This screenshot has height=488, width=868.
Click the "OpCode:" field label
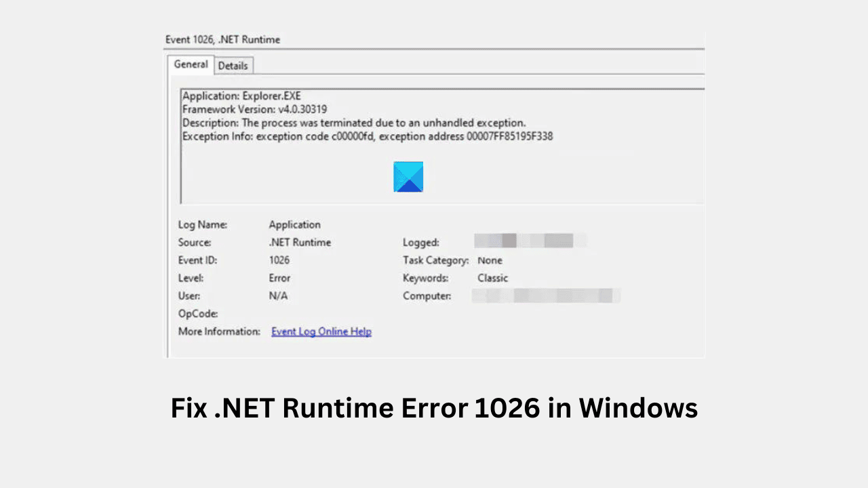tap(198, 314)
